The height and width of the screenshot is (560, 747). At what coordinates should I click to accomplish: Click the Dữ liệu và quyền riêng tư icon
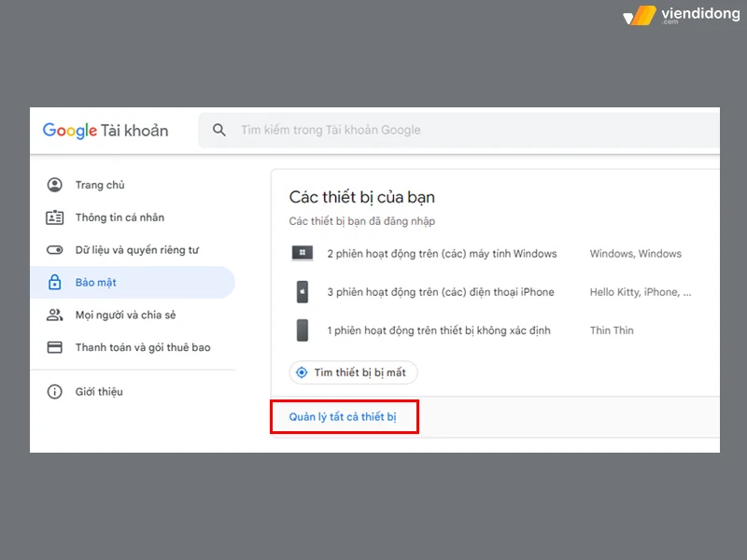coord(56,249)
